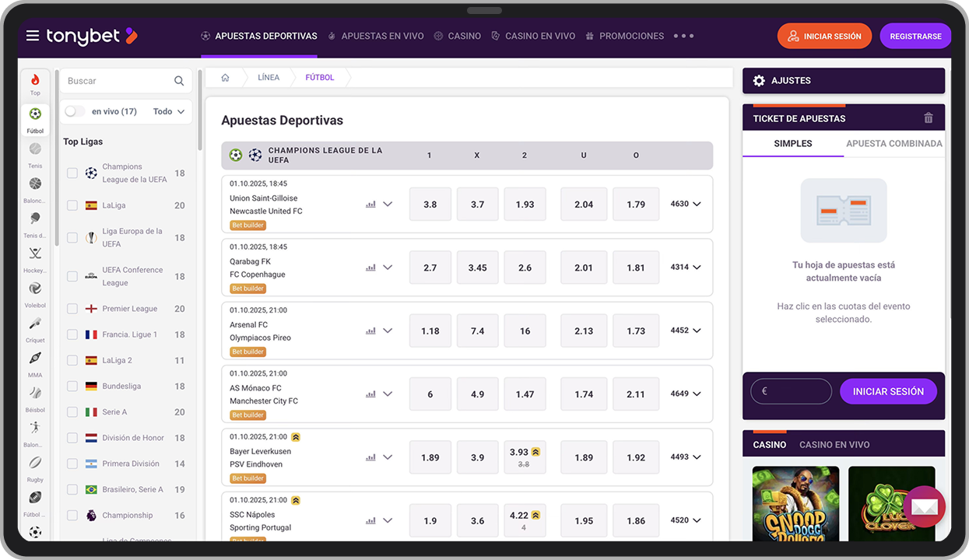Open the Apuestas Deportivas nav tab
The height and width of the screenshot is (560, 969).
click(x=259, y=36)
